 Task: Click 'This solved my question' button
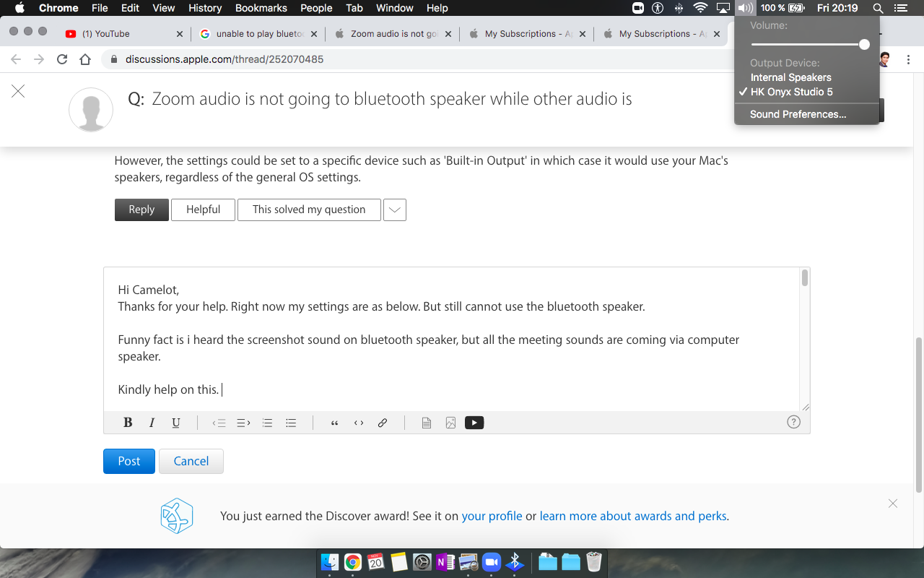point(309,210)
